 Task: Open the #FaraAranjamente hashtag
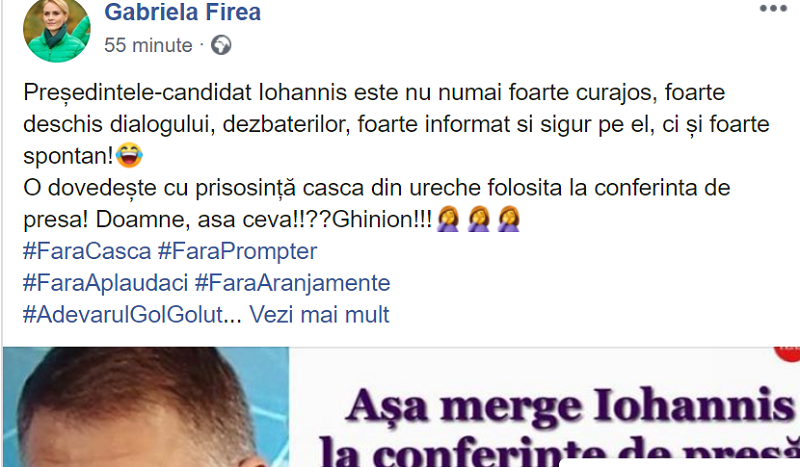(292, 283)
